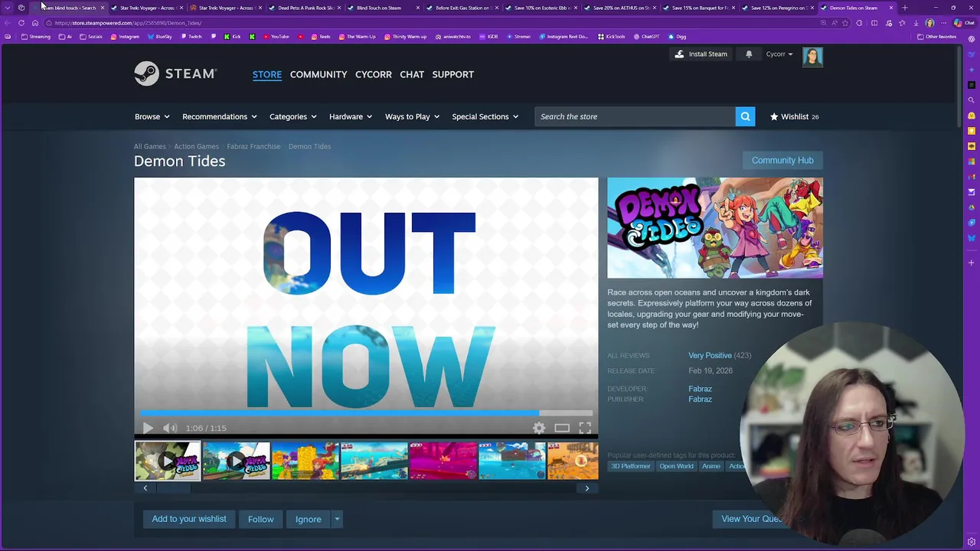
Task: Toggle fullscreen on video player
Action: coord(585,429)
